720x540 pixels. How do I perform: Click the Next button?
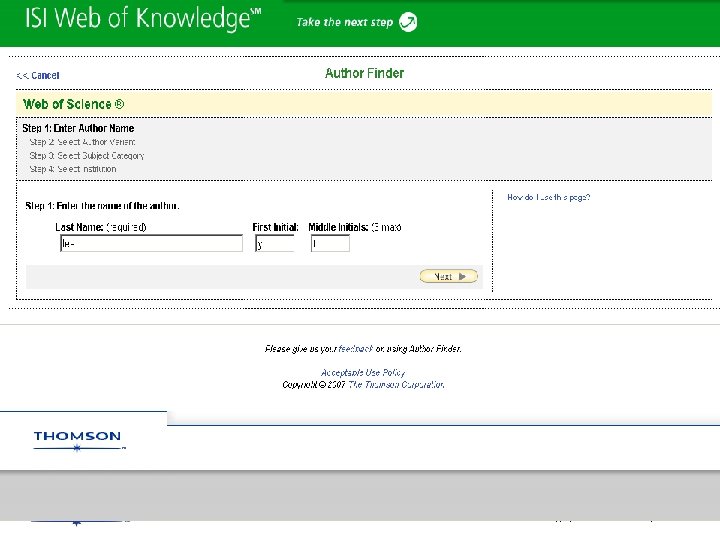pos(449,276)
